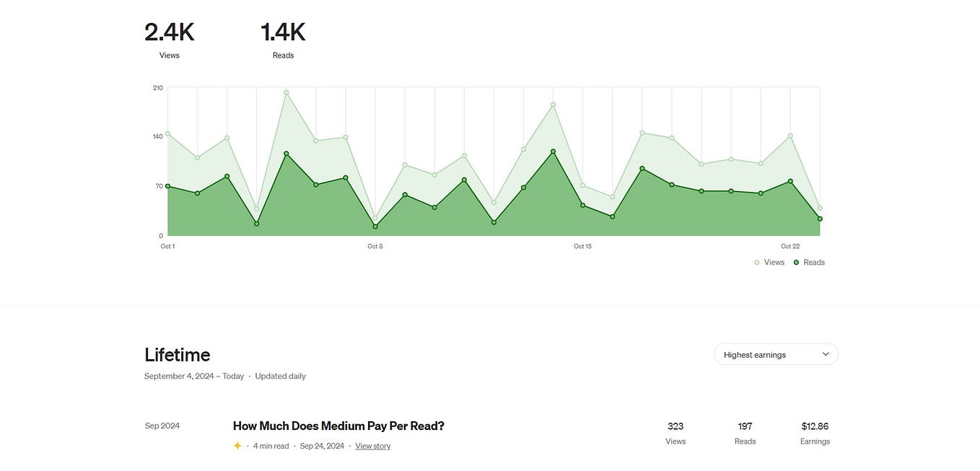Screen dimensions: 980x471
Task: Click the member-only star icon beside the story
Action: point(236,445)
